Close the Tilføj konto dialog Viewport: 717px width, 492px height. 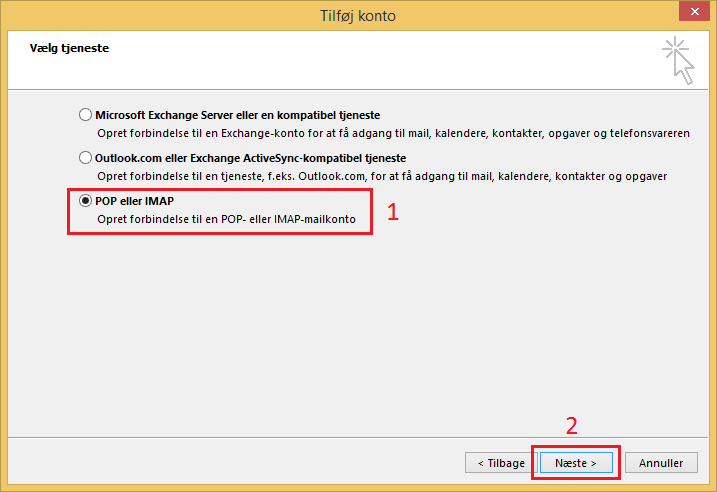pyautogui.click(x=694, y=11)
